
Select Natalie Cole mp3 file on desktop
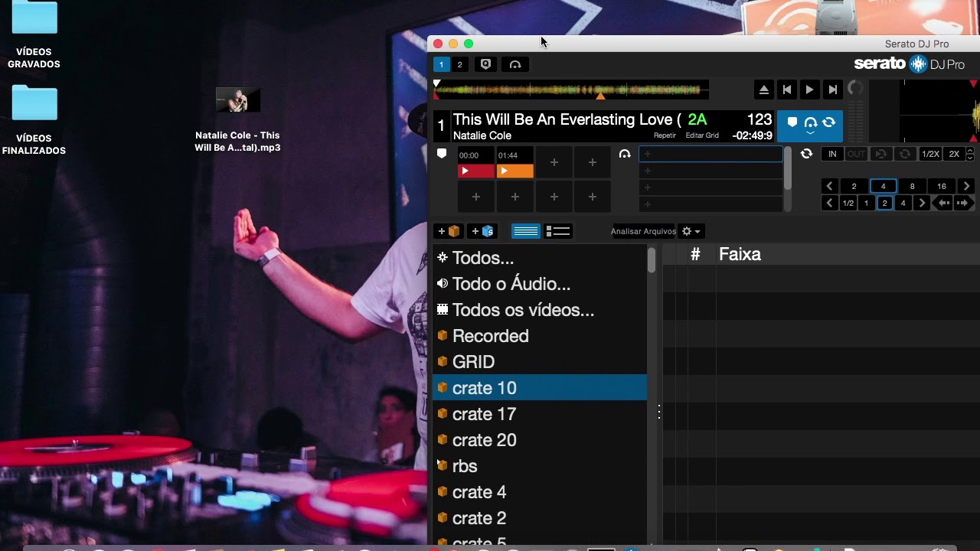point(237,119)
